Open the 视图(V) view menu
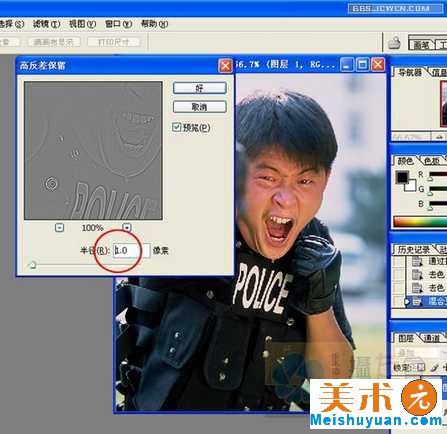The image size is (447, 434). click(82, 24)
